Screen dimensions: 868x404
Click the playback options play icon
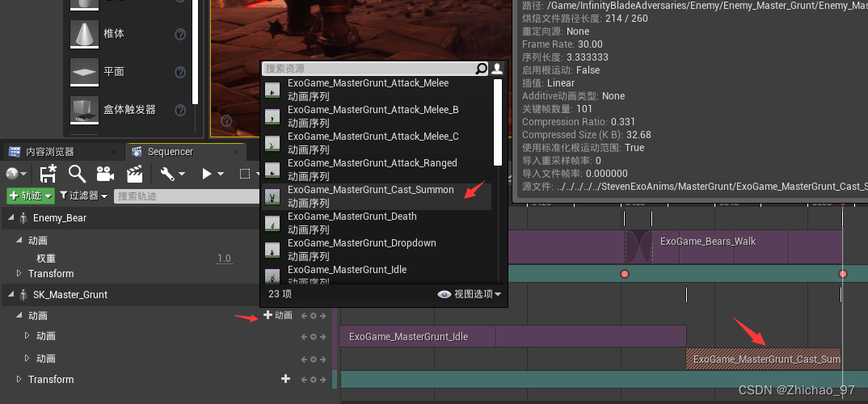pos(206,174)
